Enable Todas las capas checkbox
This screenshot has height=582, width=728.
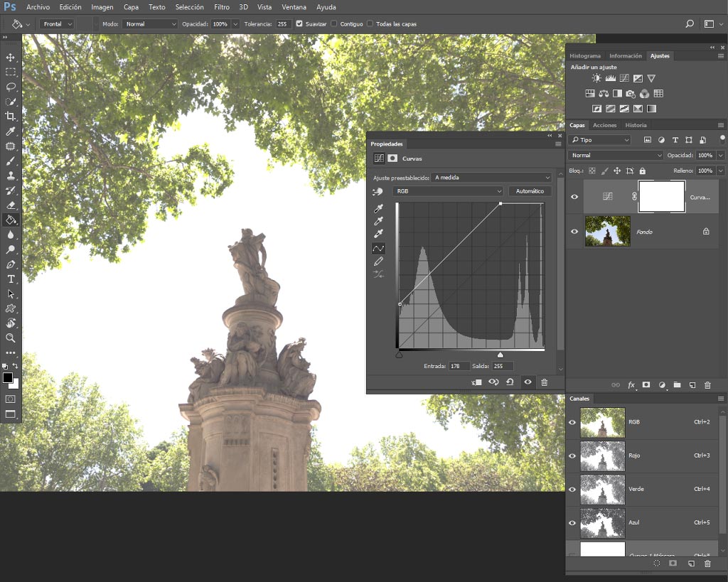click(370, 23)
